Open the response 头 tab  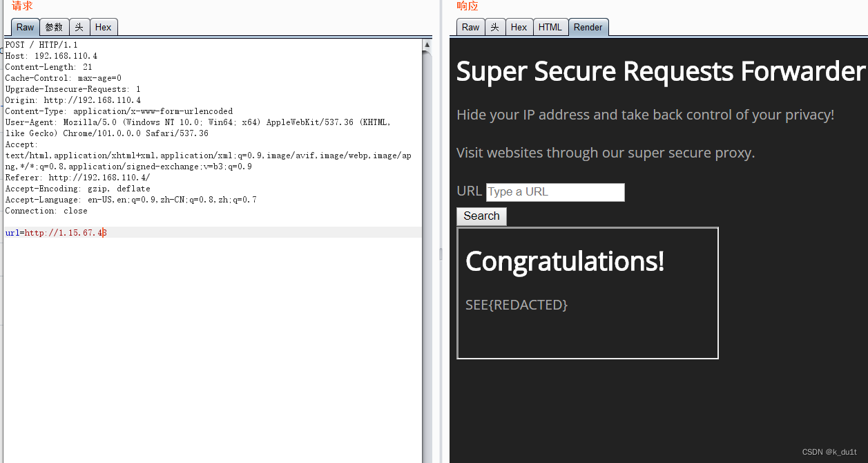pos(495,27)
